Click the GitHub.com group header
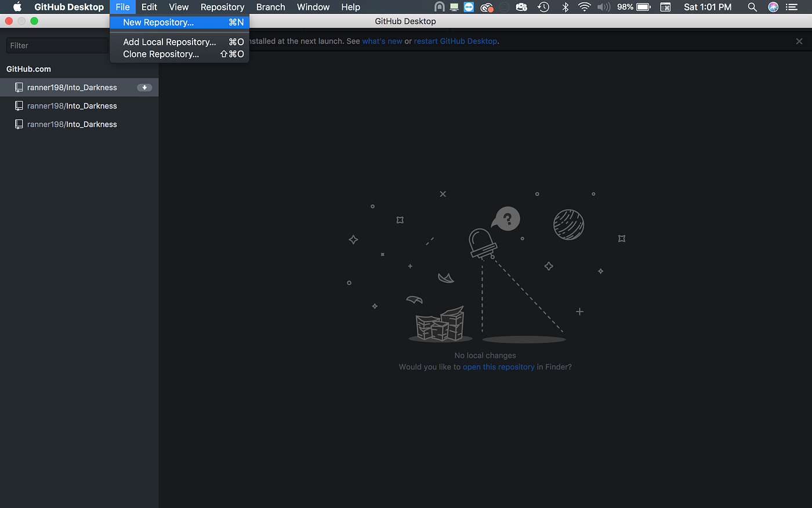This screenshot has height=508, width=812. (x=28, y=69)
